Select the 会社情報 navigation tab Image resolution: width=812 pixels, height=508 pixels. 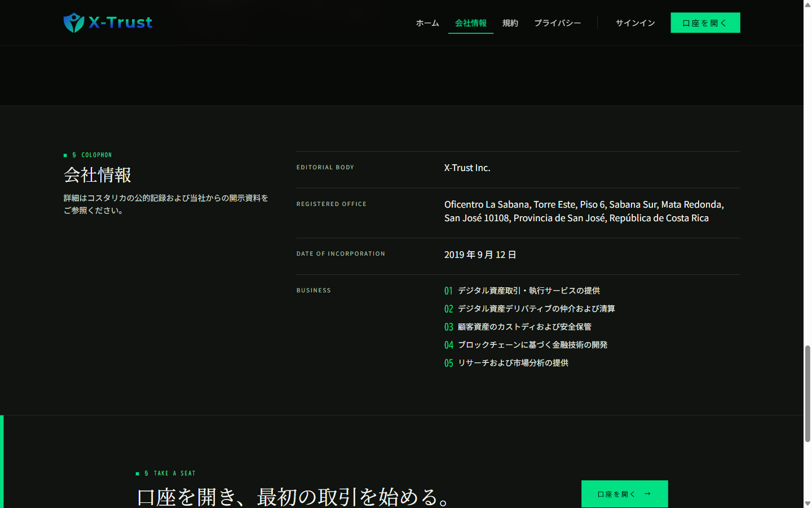pos(471,23)
